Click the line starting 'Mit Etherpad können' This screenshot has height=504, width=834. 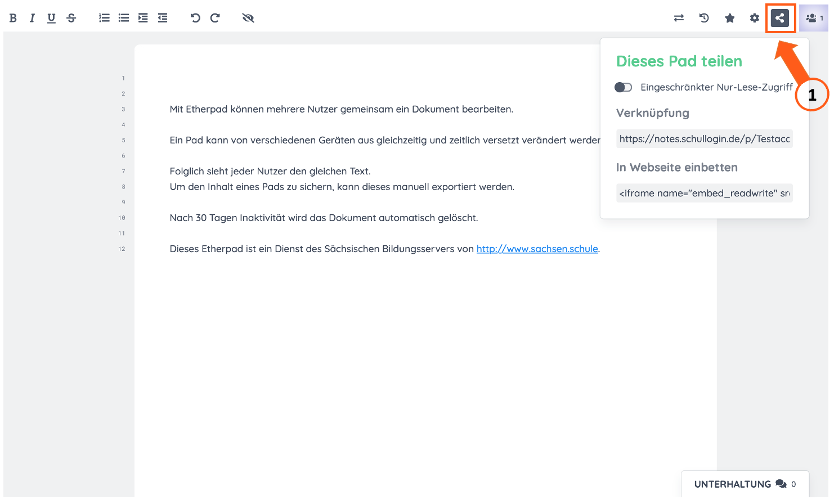342,109
